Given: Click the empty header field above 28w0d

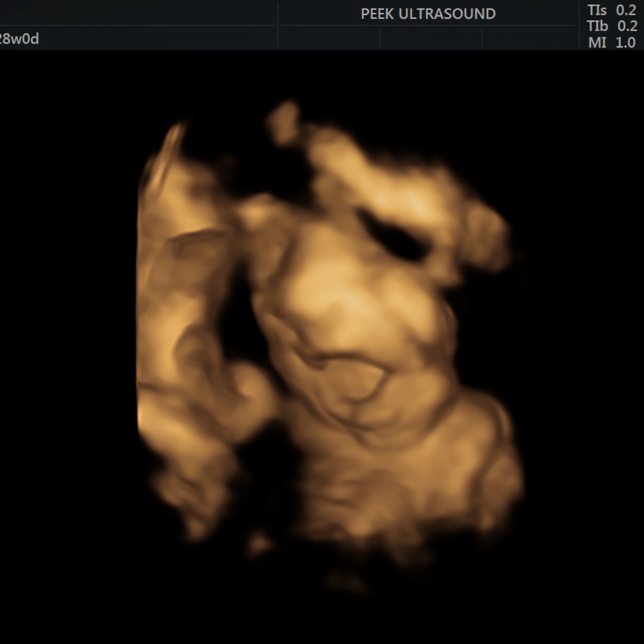Looking at the screenshot, I should (x=137, y=13).
